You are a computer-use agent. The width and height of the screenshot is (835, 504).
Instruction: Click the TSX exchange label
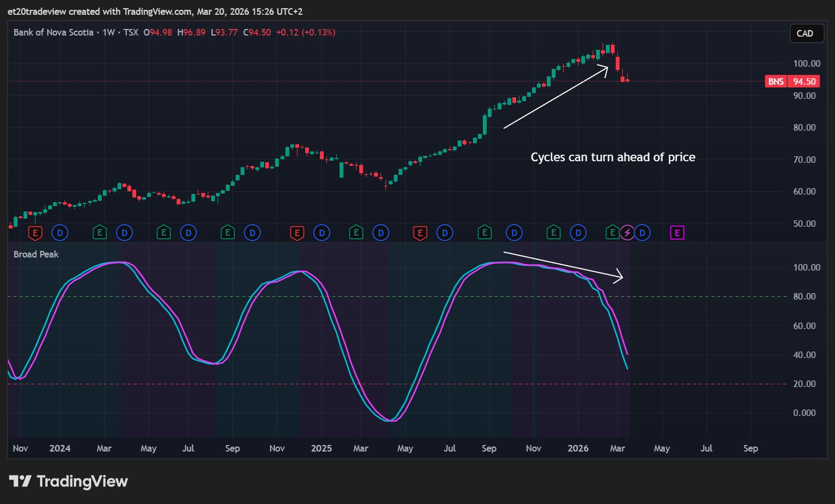click(131, 32)
